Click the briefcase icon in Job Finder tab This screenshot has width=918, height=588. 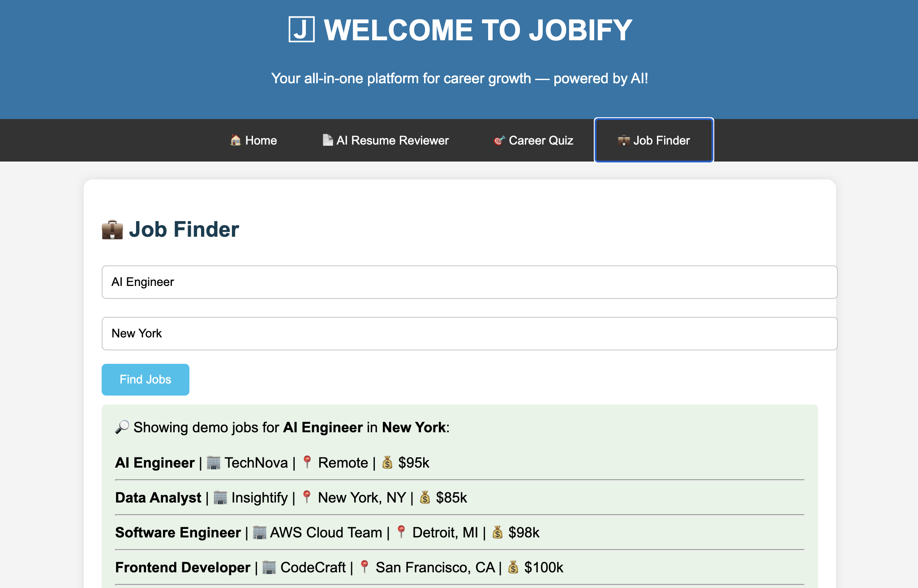point(624,141)
